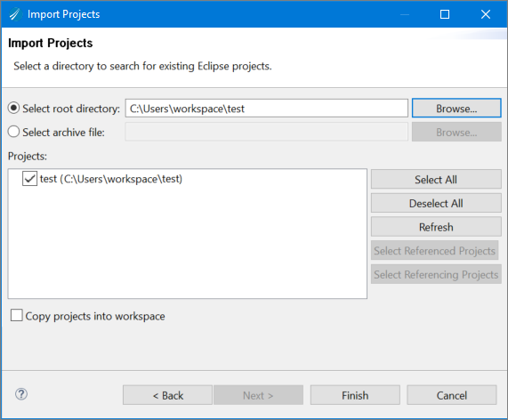
Task: Select the root directory radio button
Action: click(x=13, y=109)
